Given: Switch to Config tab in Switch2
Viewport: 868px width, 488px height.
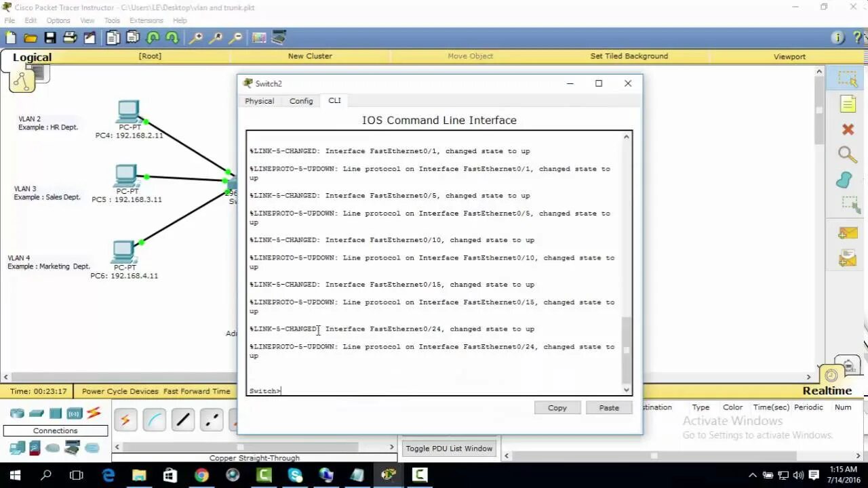Looking at the screenshot, I should [x=301, y=101].
